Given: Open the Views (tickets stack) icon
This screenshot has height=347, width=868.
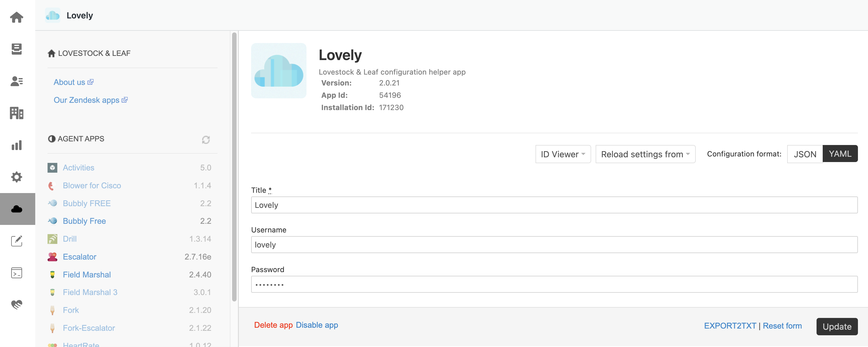Looking at the screenshot, I should [x=16, y=49].
